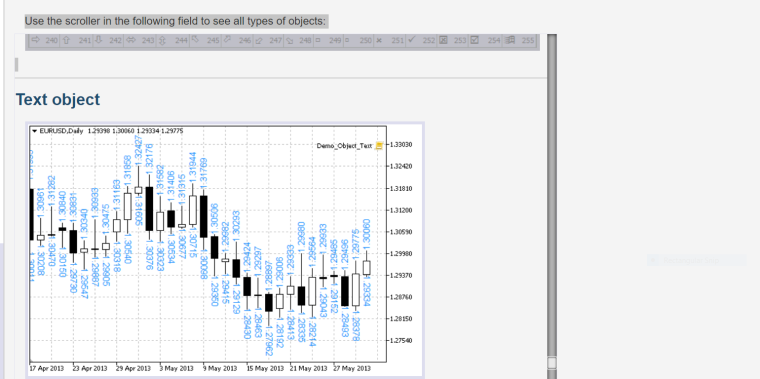The image size is (760, 379).
Task: Click the small square symbol beside 250
Action: [x=347, y=41]
